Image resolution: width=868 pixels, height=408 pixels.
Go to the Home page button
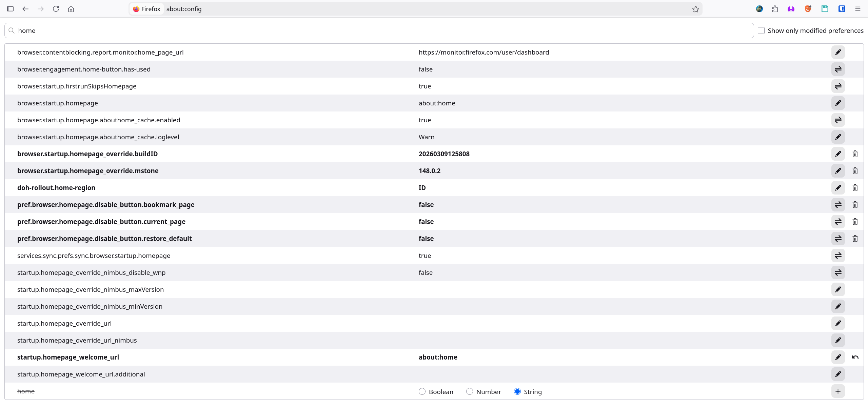tap(71, 9)
